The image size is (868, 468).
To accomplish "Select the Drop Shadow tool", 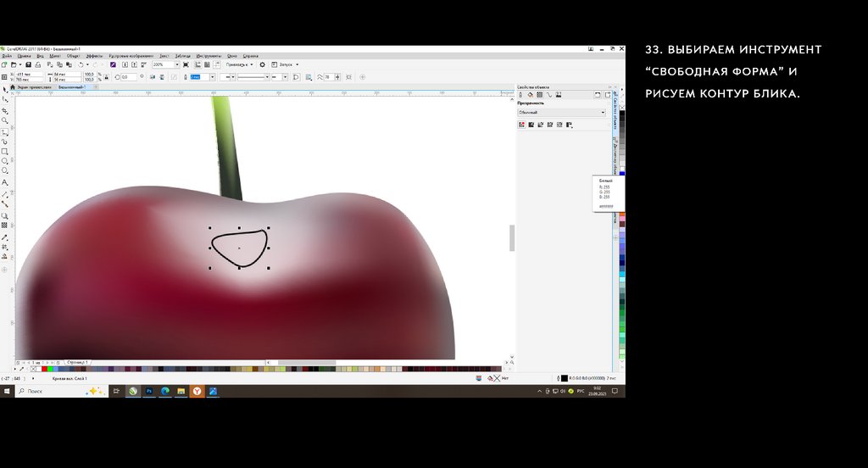I will coord(5,216).
